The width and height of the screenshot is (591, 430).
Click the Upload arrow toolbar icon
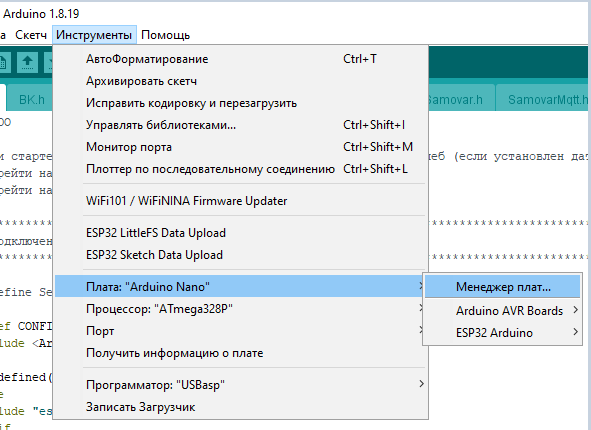[x=27, y=62]
